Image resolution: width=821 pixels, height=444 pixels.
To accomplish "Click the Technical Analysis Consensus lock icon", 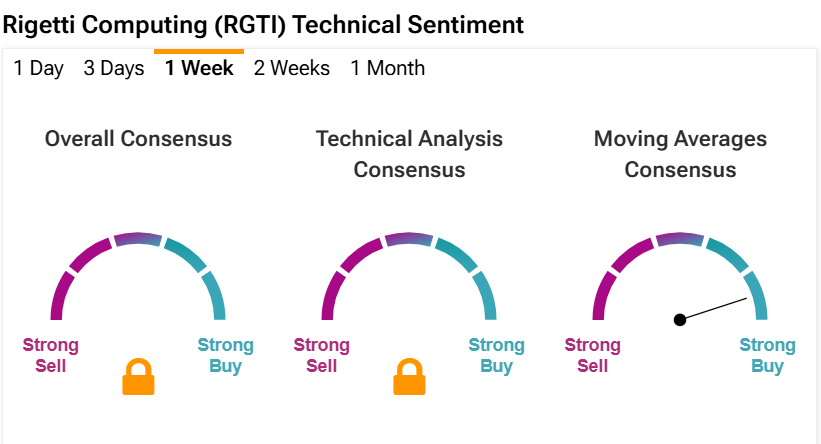I will tap(409, 376).
